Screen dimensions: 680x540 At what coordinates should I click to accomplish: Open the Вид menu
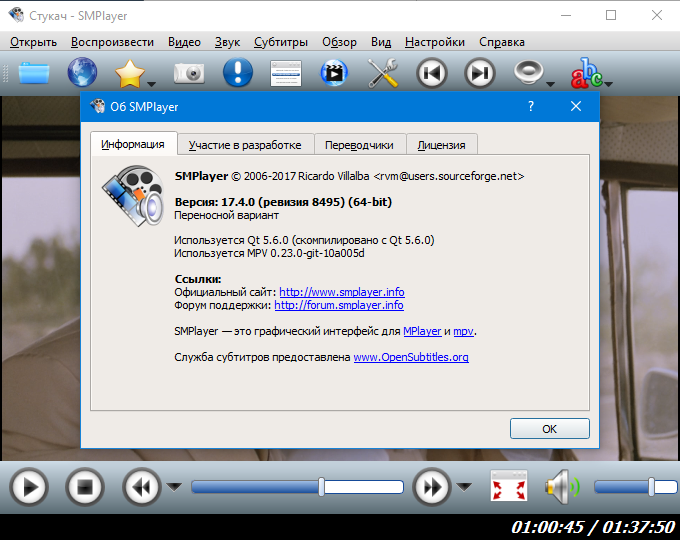(x=381, y=42)
